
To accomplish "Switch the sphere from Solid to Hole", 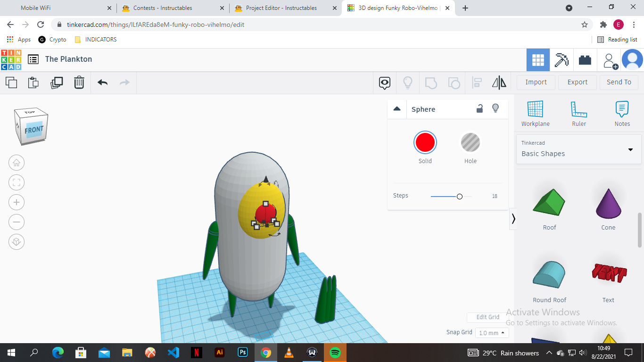I will 470,143.
